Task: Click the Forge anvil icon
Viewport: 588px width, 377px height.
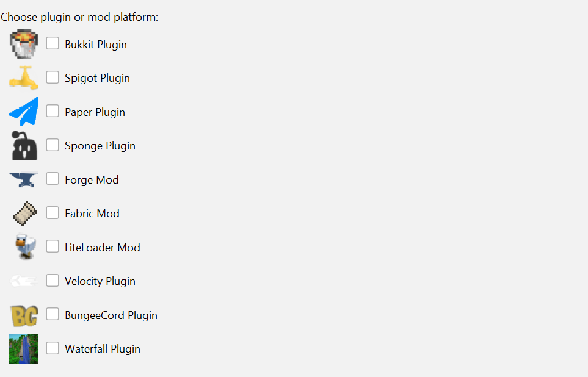Action: (23, 179)
